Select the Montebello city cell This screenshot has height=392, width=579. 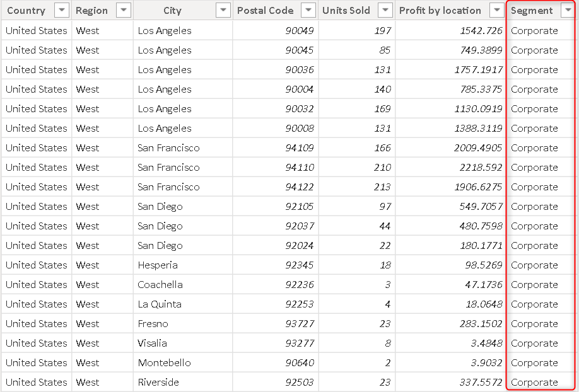pyautogui.click(x=164, y=362)
